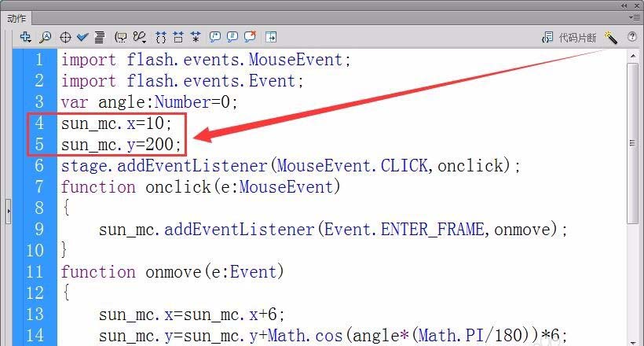
Task: Click the line 'sun_mc.x=sun_mc.x+6;'
Action: pos(192,315)
